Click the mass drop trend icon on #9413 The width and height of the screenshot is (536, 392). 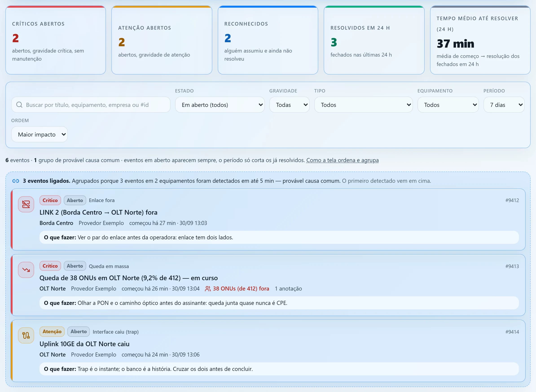(x=26, y=270)
